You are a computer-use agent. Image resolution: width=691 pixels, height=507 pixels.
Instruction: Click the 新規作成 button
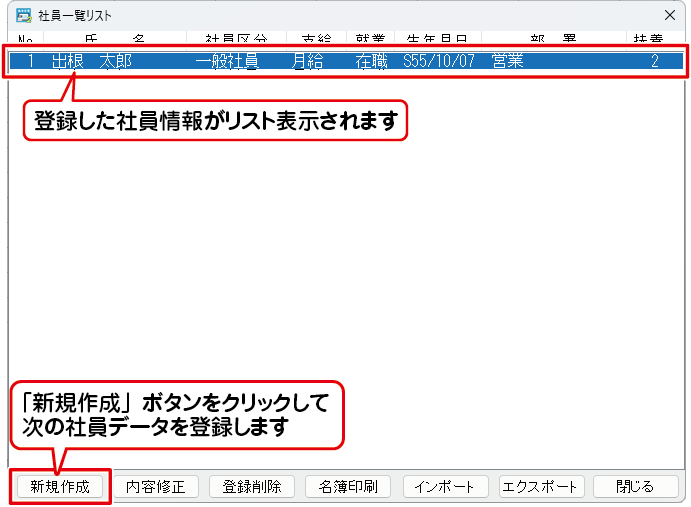60,486
